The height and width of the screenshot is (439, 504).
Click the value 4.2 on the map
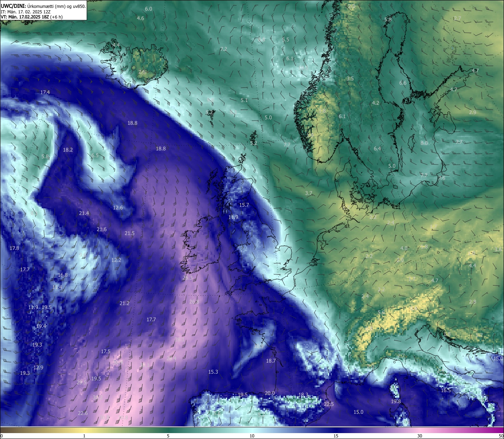click(376, 103)
